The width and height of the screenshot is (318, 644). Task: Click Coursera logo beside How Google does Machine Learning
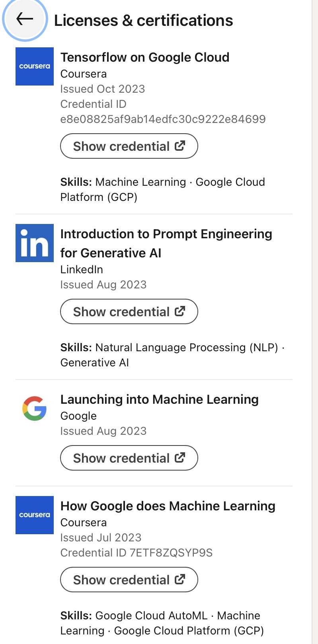click(35, 515)
